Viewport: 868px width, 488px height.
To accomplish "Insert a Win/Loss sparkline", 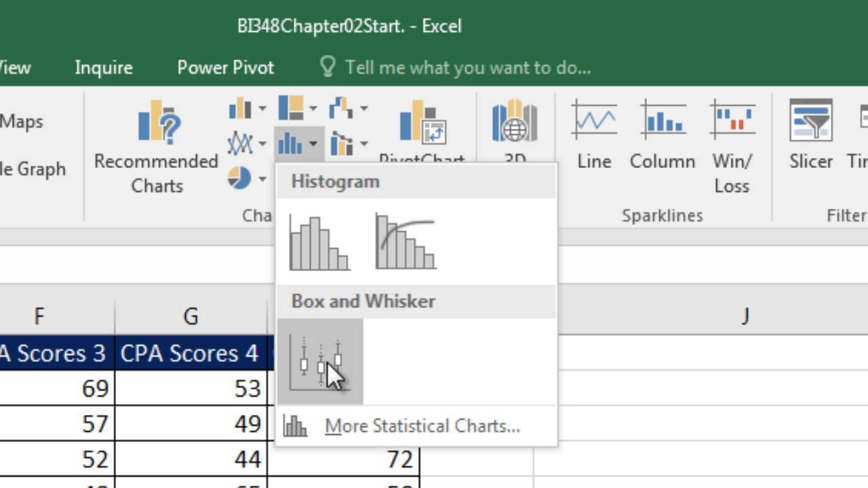I will 732,145.
